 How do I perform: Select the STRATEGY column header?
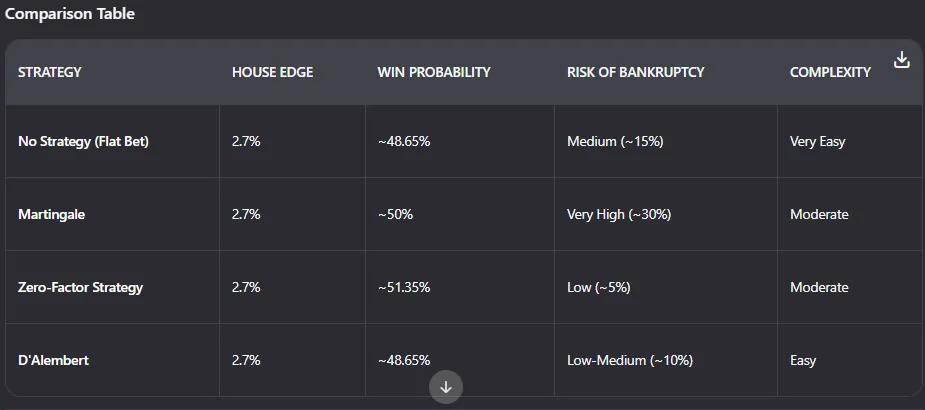coord(50,72)
